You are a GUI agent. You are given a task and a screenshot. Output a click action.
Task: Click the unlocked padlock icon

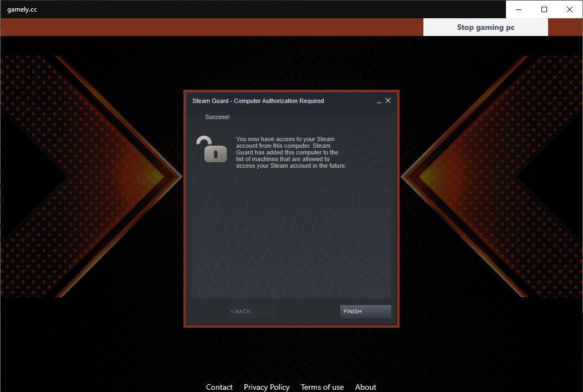pyautogui.click(x=211, y=149)
